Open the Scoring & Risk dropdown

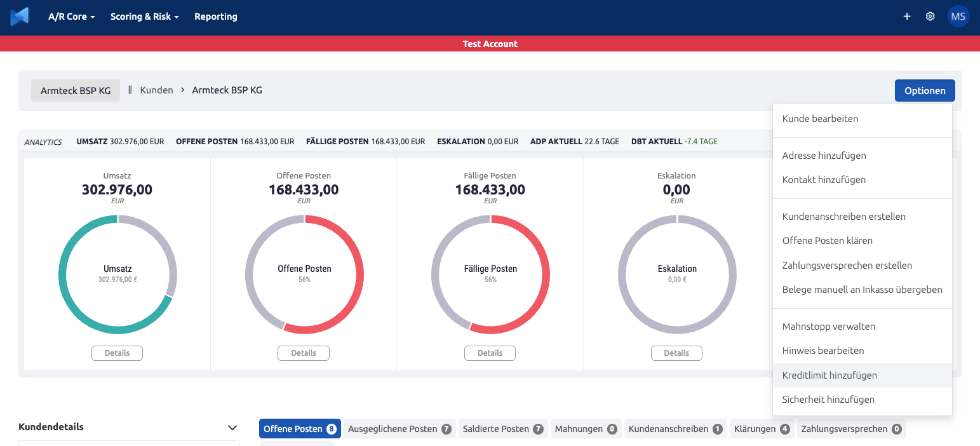pos(145,17)
